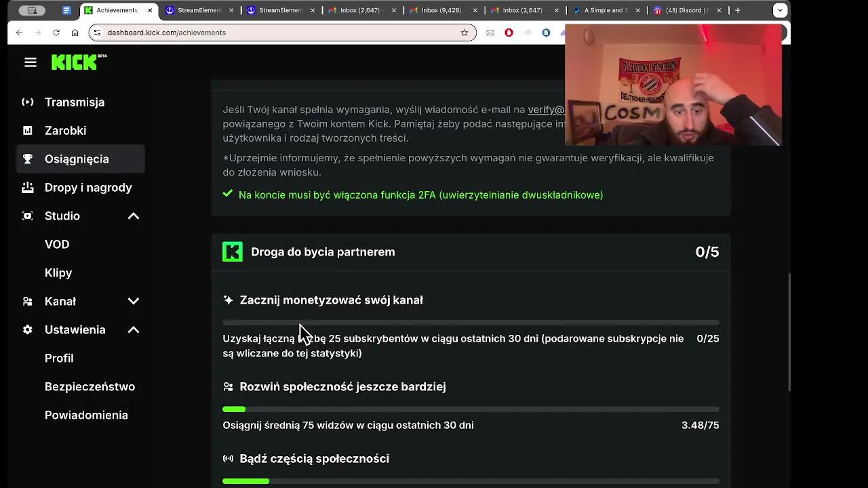Click the sparkle icon beside Zacznij monetyzować
The width and height of the screenshot is (868, 488).
coord(228,300)
